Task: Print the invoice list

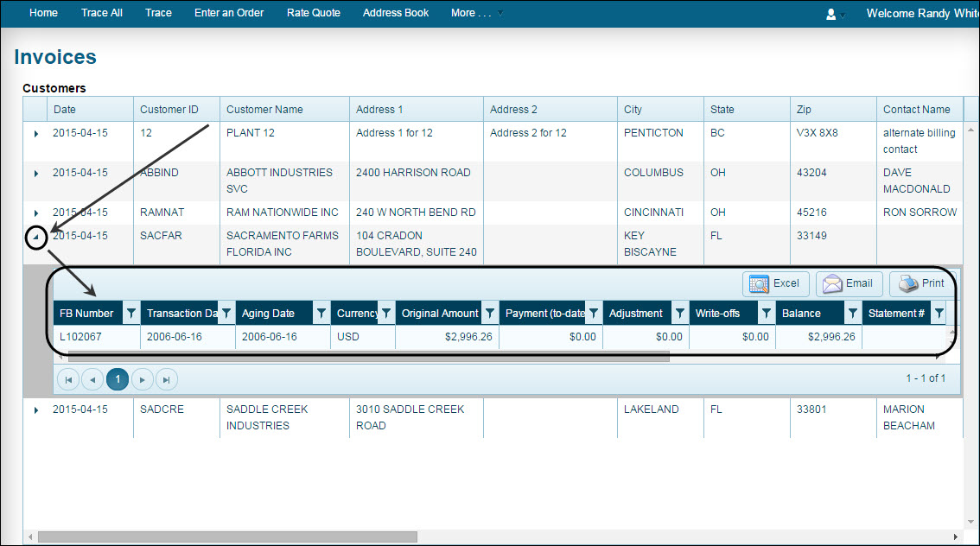Action: pyautogui.click(x=922, y=283)
